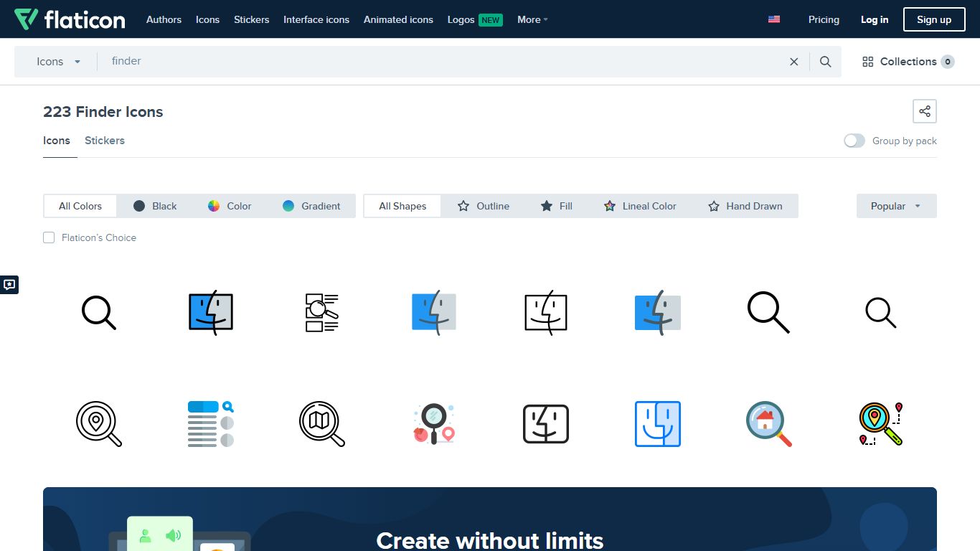980x551 pixels.
Task: Open the folded map inside magnifier icon
Action: pos(322,424)
